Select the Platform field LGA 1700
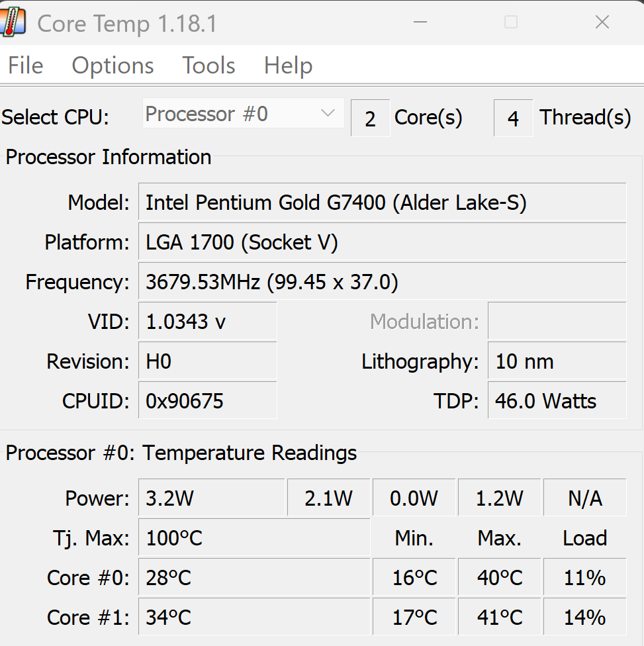Viewport: 644px width, 646px height. (381, 242)
